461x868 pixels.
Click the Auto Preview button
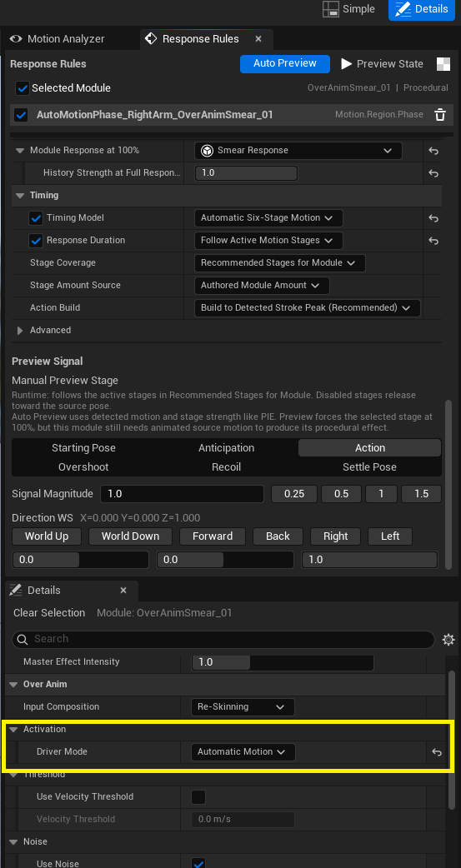pyautogui.click(x=285, y=63)
